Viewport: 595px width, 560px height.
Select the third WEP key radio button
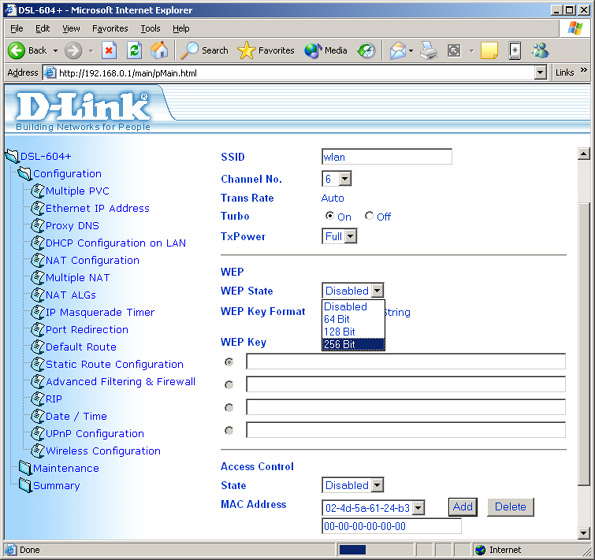(x=228, y=407)
